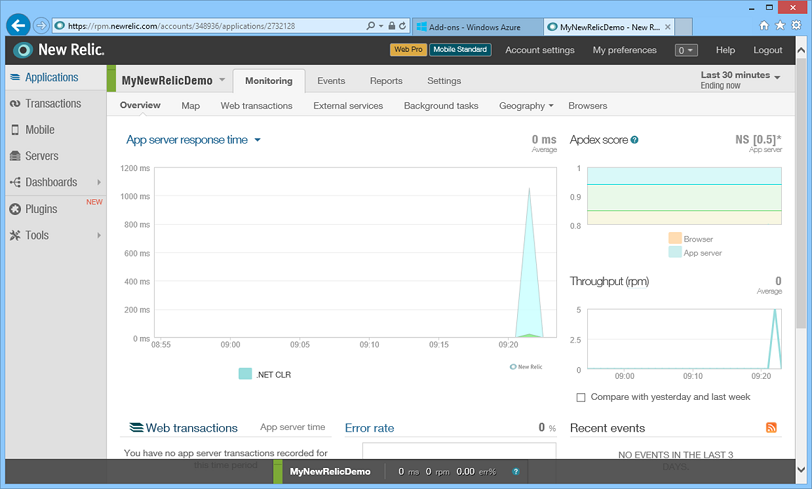Click the browser Forward arrow button
The image size is (812, 489).
[41, 25]
